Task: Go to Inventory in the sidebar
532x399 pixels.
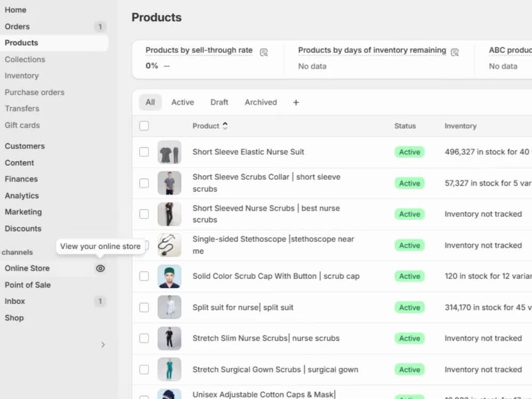Action: point(22,76)
